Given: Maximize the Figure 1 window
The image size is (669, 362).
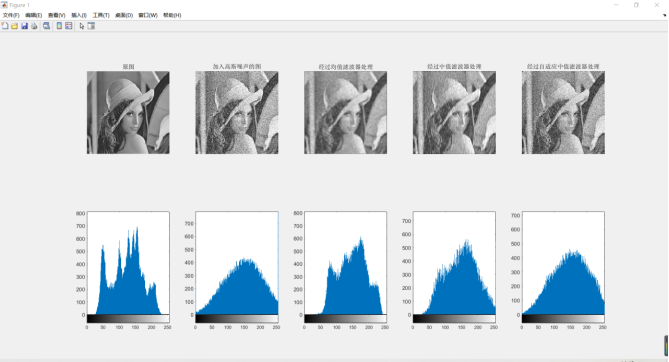Looking at the screenshot, I should (x=636, y=5).
